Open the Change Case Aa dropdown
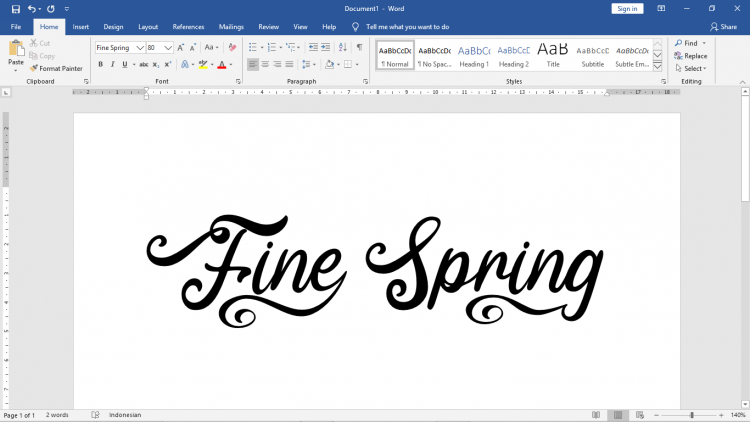Image resolution: width=750 pixels, height=422 pixels. pos(211,47)
